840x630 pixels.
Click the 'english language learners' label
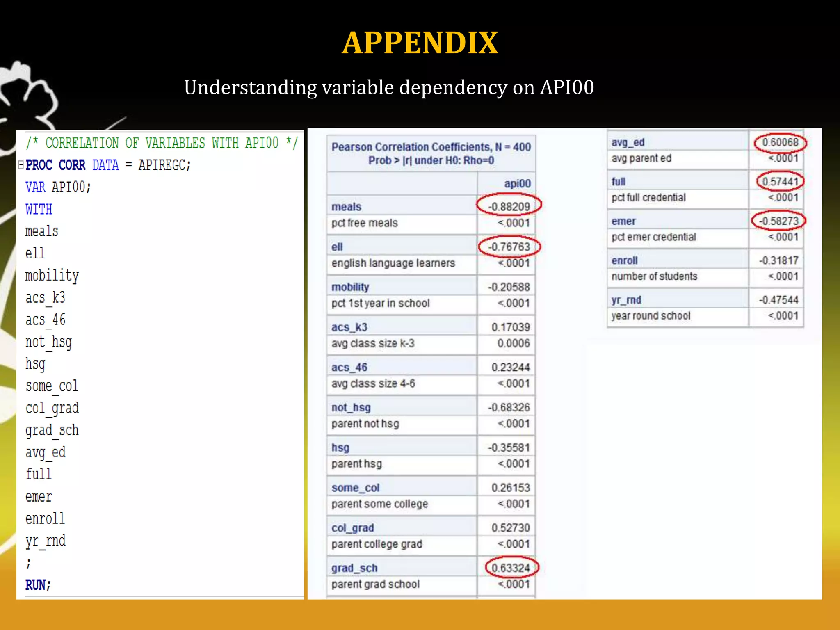click(393, 263)
